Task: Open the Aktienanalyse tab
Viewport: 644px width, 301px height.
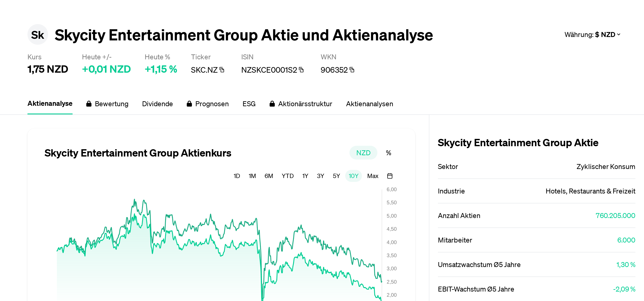Action: [x=50, y=104]
